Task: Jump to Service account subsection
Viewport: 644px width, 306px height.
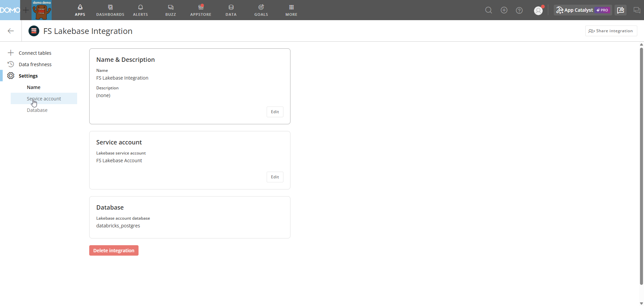Action: click(x=44, y=98)
